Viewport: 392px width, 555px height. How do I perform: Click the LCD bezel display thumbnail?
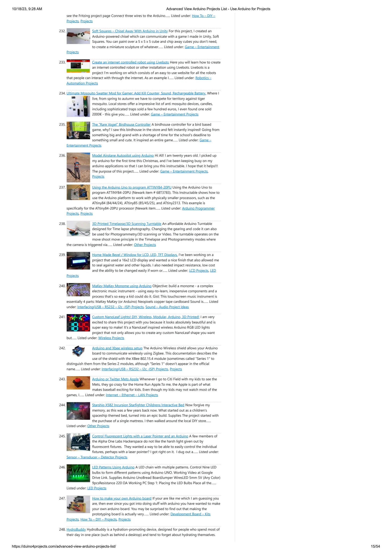pos(78,261)
